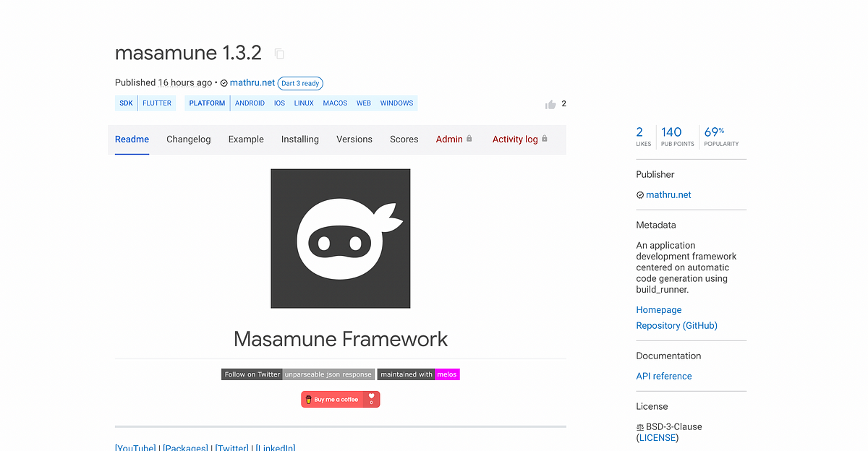868x451 pixels.
Task: Copy package name with the clipboard icon
Action: click(x=279, y=53)
